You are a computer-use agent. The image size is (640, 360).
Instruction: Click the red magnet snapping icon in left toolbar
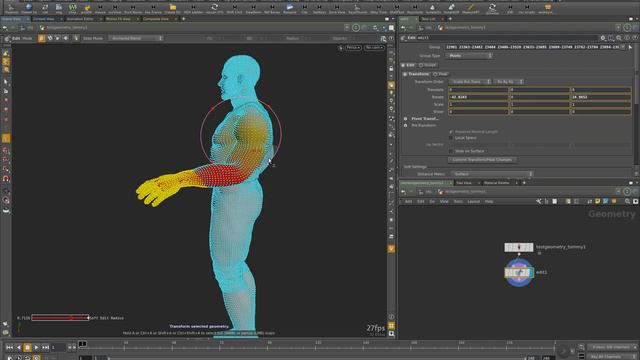(6, 178)
